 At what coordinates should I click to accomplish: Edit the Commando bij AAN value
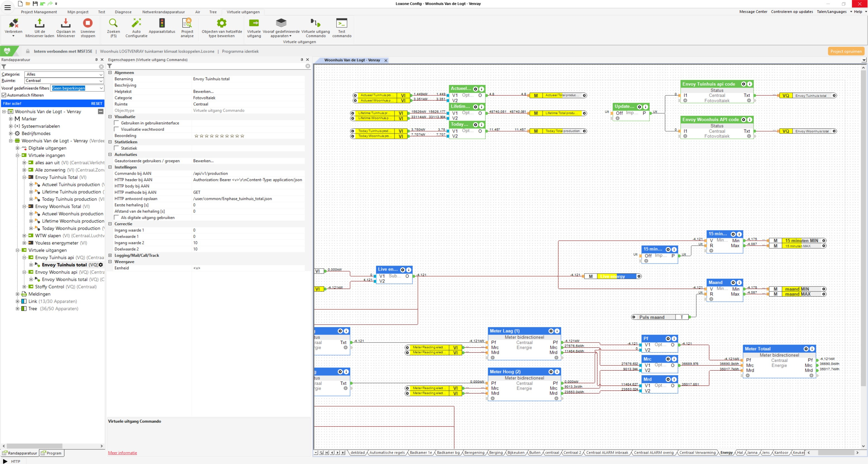[248, 173]
